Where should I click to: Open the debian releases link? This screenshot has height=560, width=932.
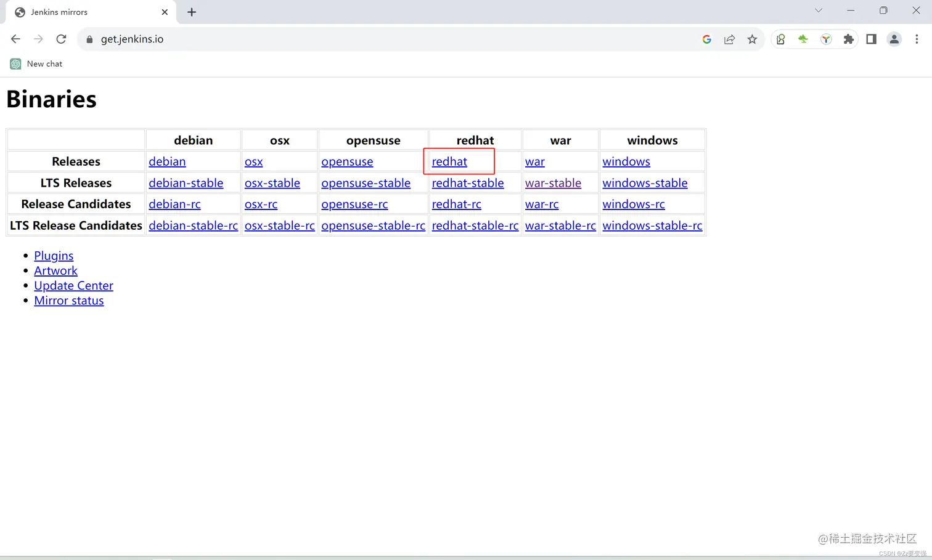167,161
